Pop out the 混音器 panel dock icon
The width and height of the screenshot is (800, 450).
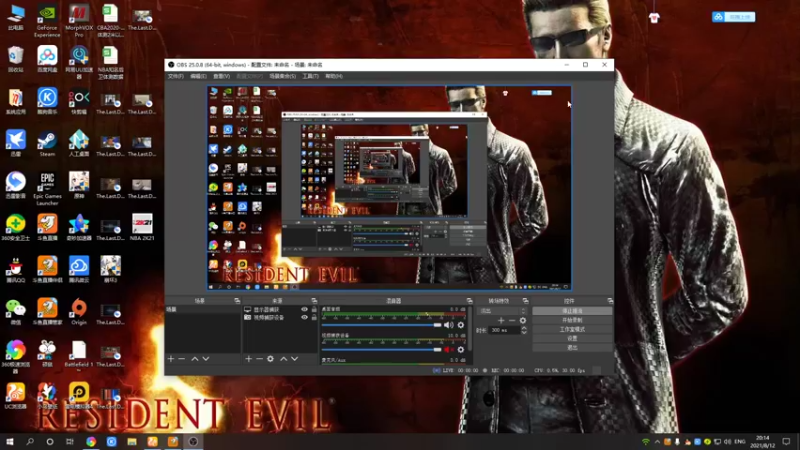(469, 301)
